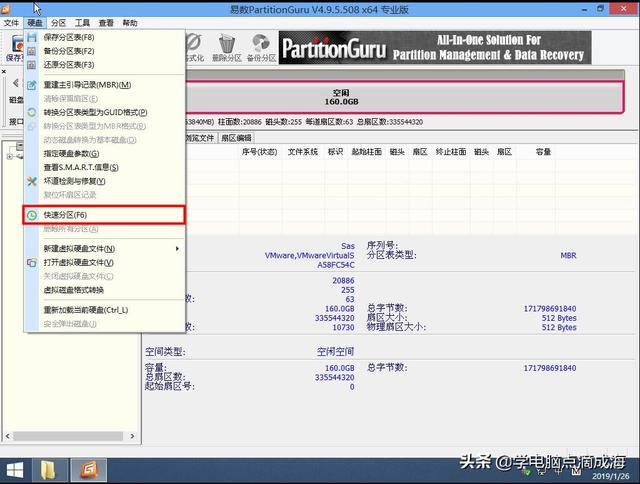Close the disk panel with the small x
This screenshot has width=640, height=484.
tap(4, 71)
